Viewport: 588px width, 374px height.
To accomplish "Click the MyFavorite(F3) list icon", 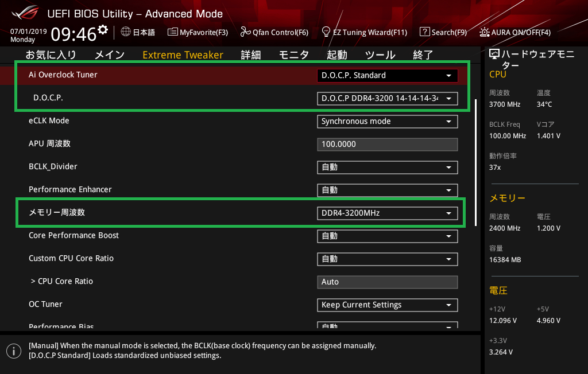I will [172, 32].
